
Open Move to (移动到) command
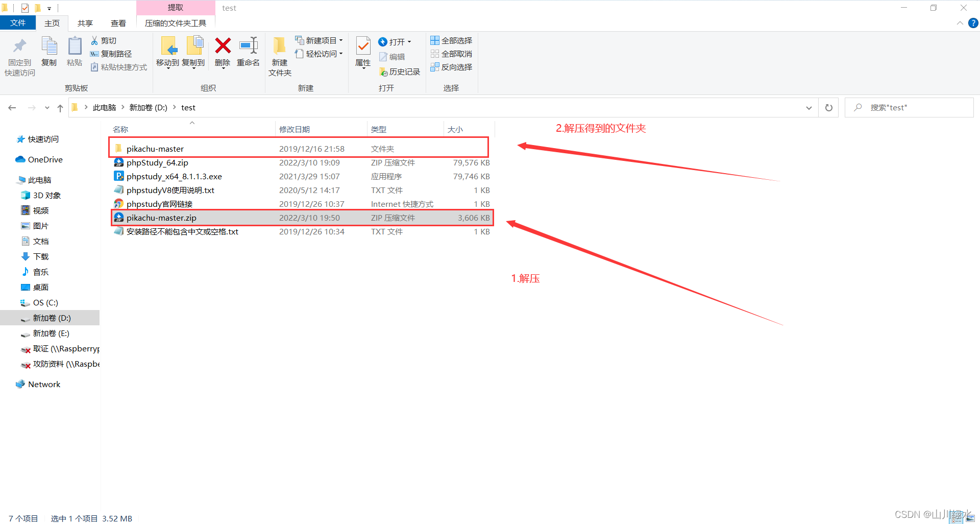coord(168,52)
